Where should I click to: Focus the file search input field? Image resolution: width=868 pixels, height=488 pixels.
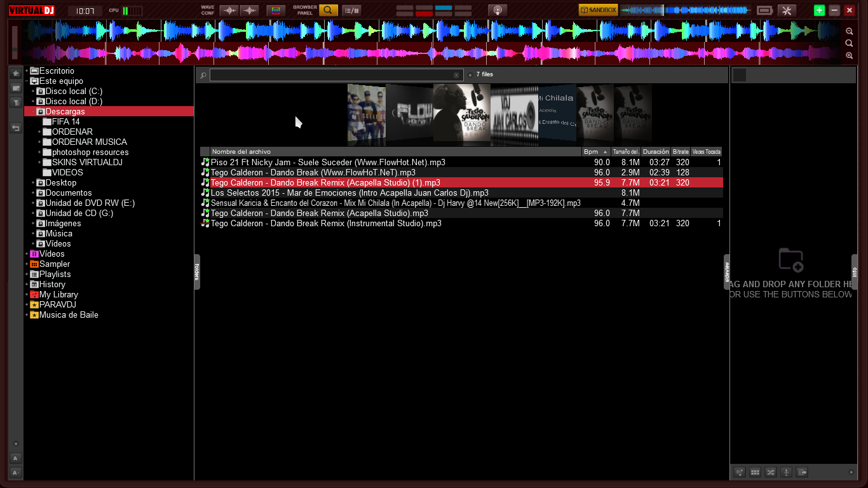336,75
